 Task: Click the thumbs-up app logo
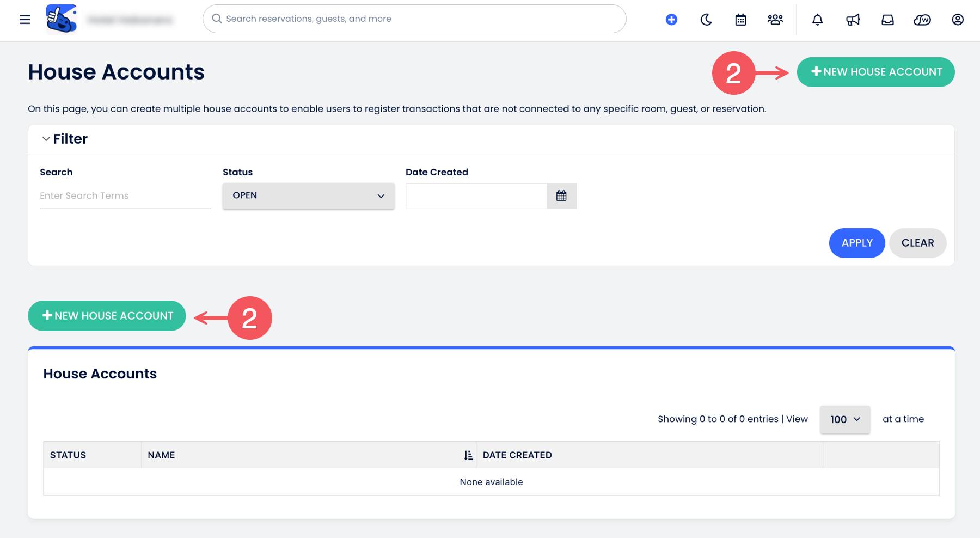click(61, 19)
